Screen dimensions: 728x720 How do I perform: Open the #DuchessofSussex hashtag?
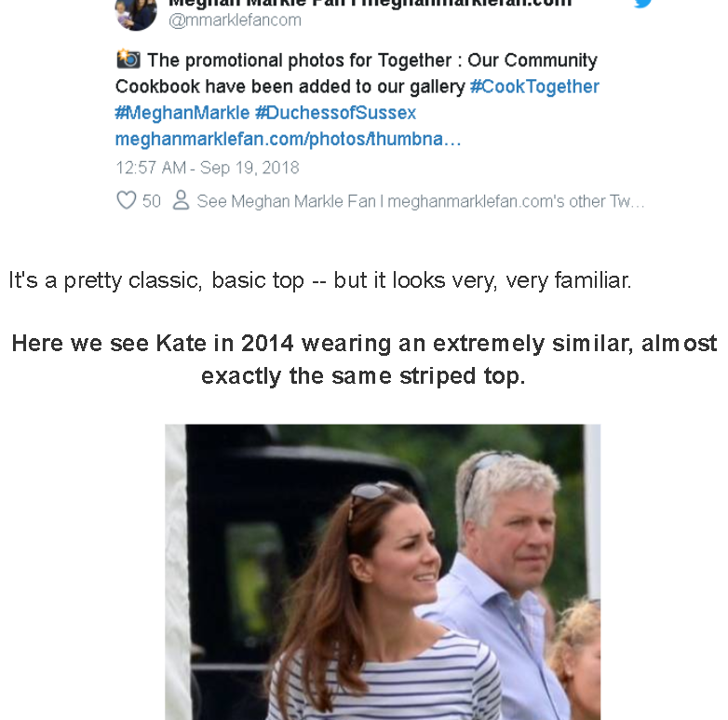pos(335,113)
